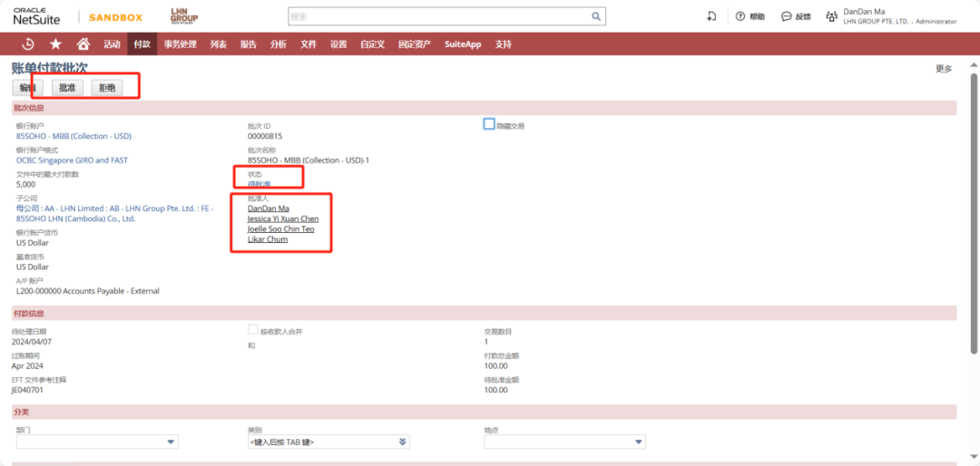Open the create-new icon beside help
The image size is (980, 466).
pyautogui.click(x=711, y=17)
